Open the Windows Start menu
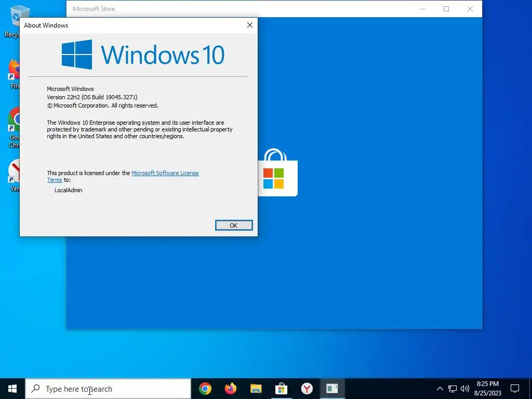 (12, 389)
